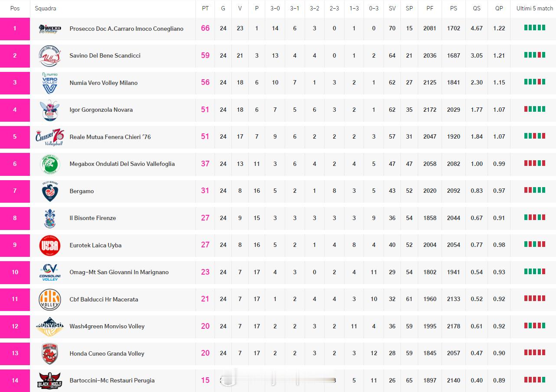
Task: Click the QP points-ratio header
Action: point(499,8)
